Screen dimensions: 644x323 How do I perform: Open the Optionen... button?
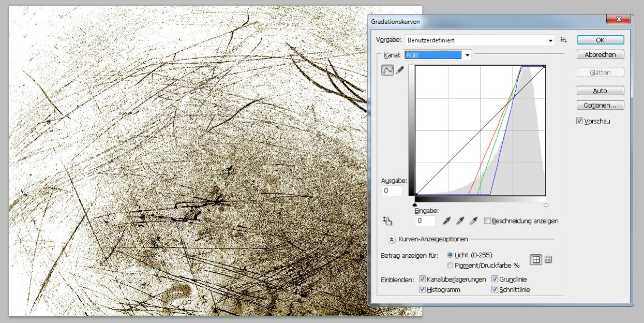click(x=600, y=105)
